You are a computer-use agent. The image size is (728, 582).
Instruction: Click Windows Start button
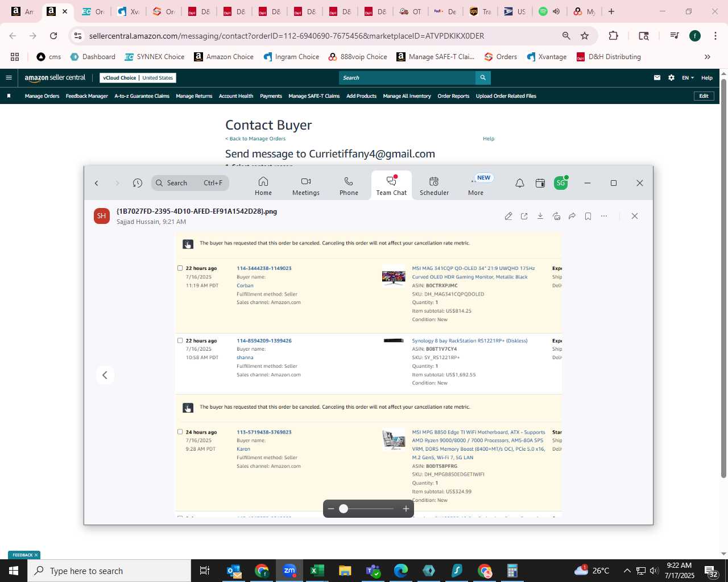(14, 571)
